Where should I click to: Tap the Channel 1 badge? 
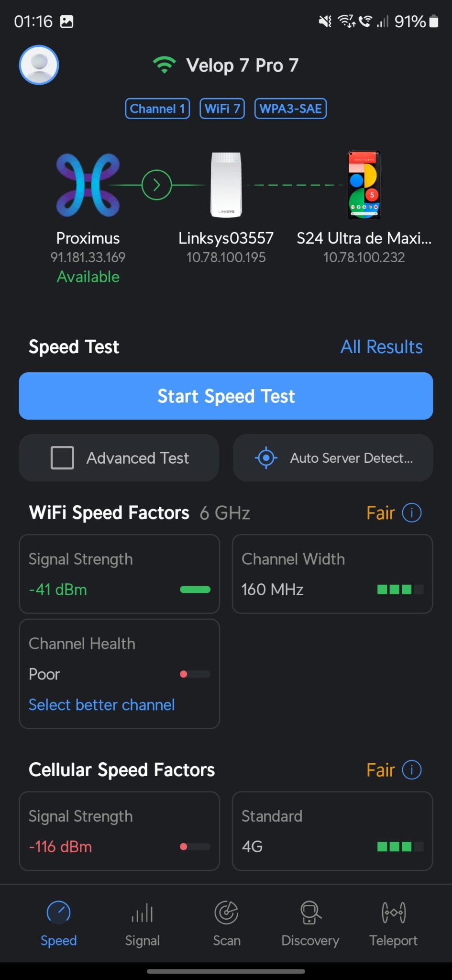pos(157,109)
